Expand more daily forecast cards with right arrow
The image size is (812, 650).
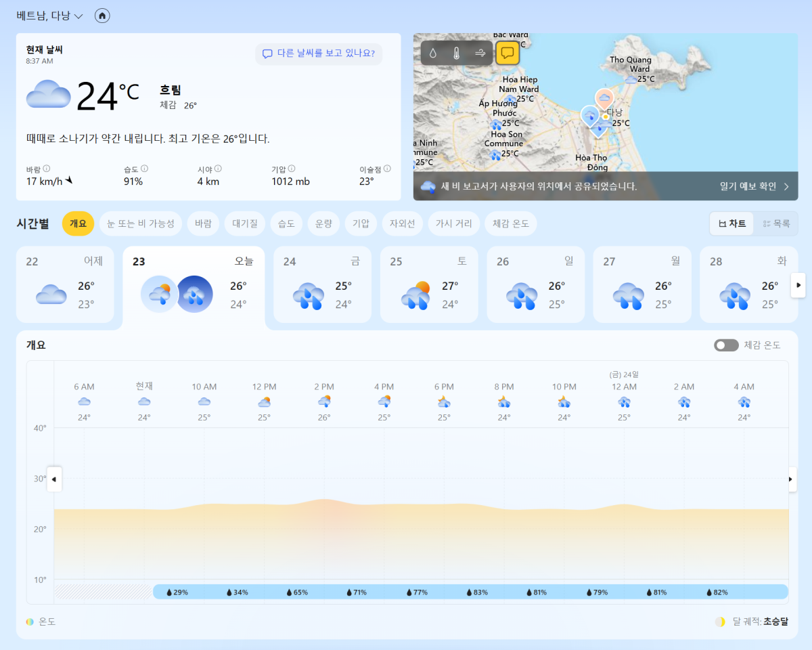tap(798, 286)
